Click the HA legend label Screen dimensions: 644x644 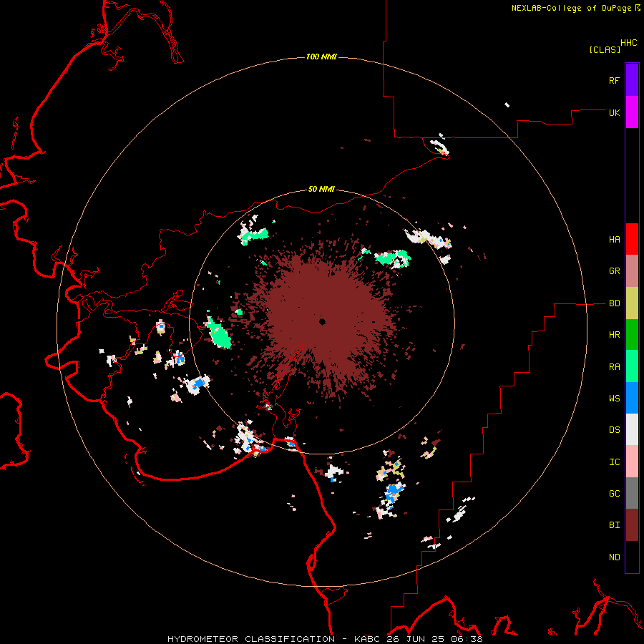(614, 240)
